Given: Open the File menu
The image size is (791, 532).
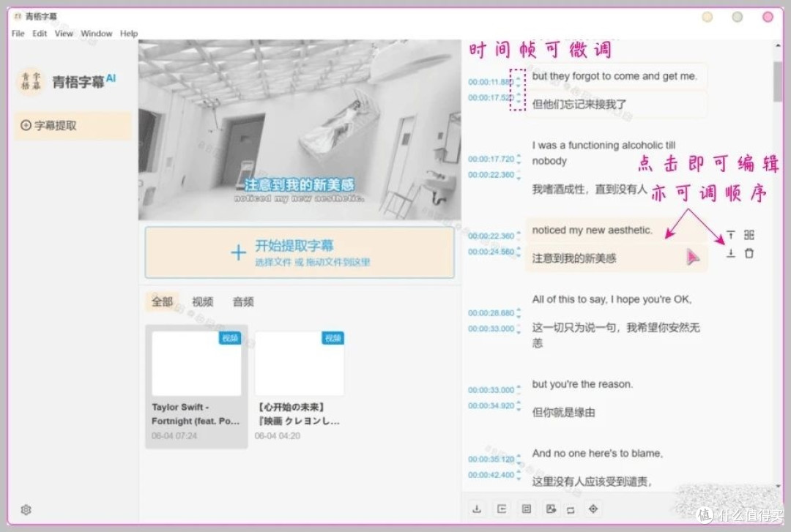Looking at the screenshot, I should [x=18, y=33].
